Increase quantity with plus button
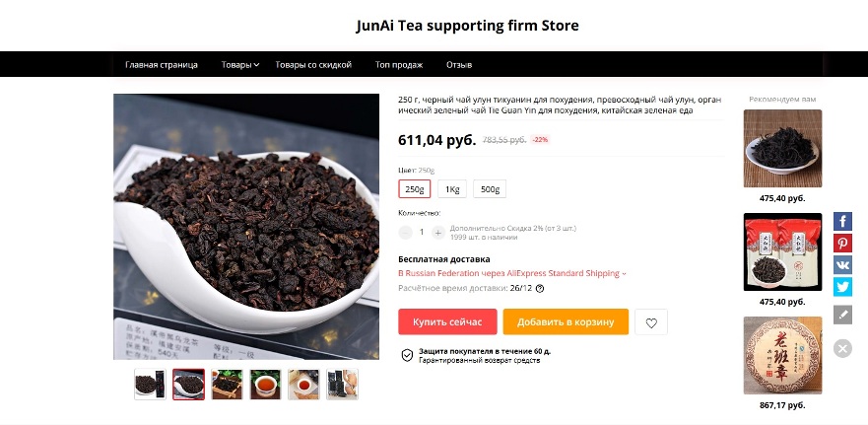The image size is (868, 425). tap(437, 233)
